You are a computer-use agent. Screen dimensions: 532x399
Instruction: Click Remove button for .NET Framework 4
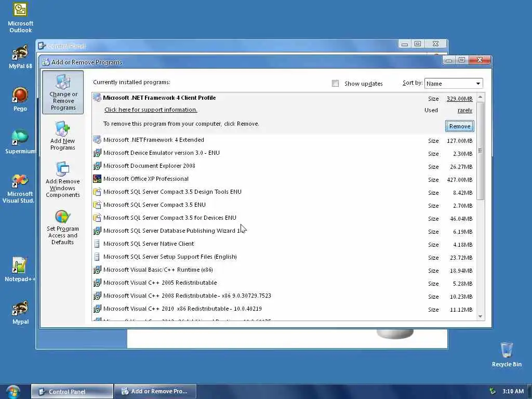[x=459, y=126]
